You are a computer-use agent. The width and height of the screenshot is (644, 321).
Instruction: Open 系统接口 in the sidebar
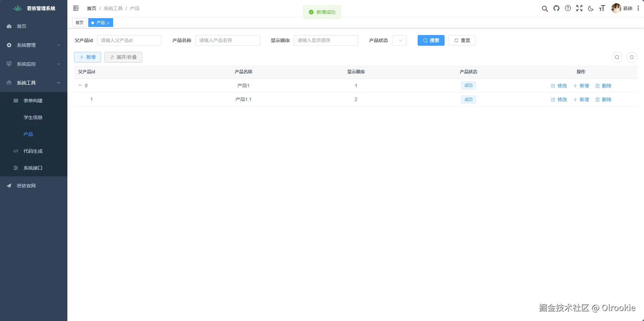click(x=34, y=168)
